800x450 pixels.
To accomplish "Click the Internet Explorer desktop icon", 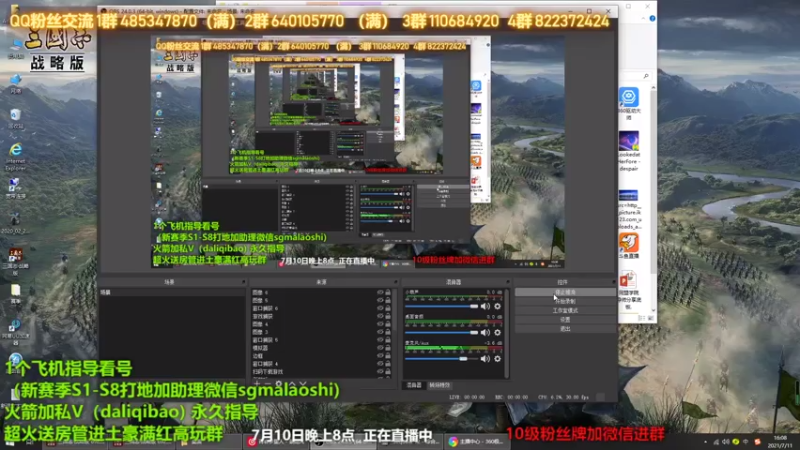I will (x=15, y=157).
